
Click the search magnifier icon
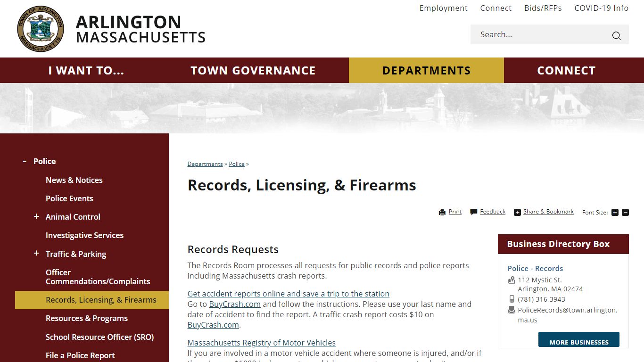[616, 35]
